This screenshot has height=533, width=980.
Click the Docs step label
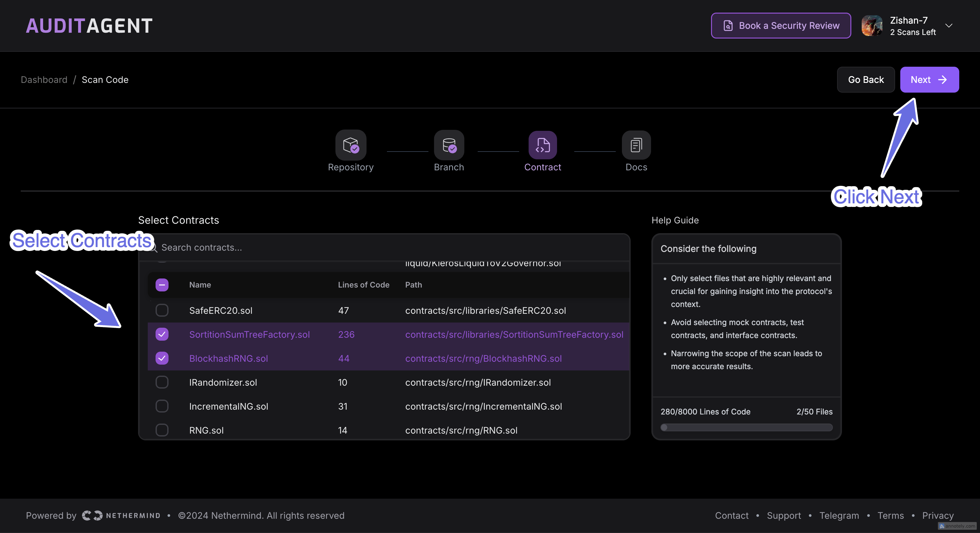(x=636, y=167)
